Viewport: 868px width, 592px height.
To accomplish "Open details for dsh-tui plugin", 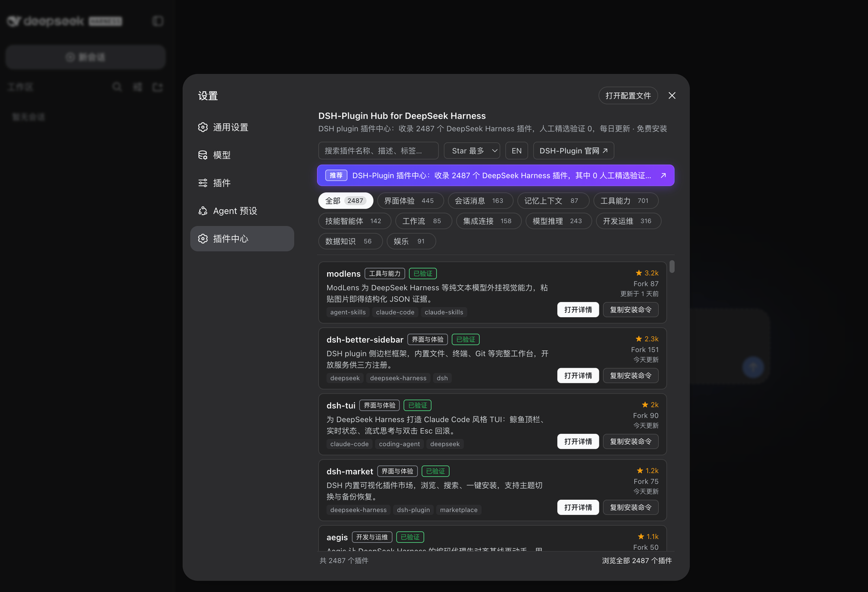I will pyautogui.click(x=578, y=441).
